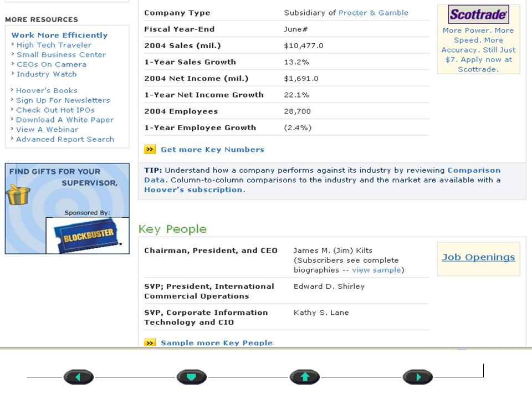532x399 pixels.
Task: Select the name Edward D. Shirley
Action: pyautogui.click(x=329, y=287)
